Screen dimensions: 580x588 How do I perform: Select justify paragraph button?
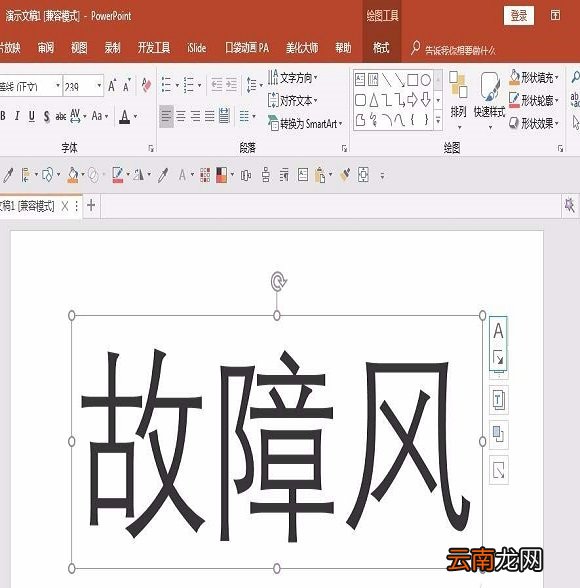point(210,116)
